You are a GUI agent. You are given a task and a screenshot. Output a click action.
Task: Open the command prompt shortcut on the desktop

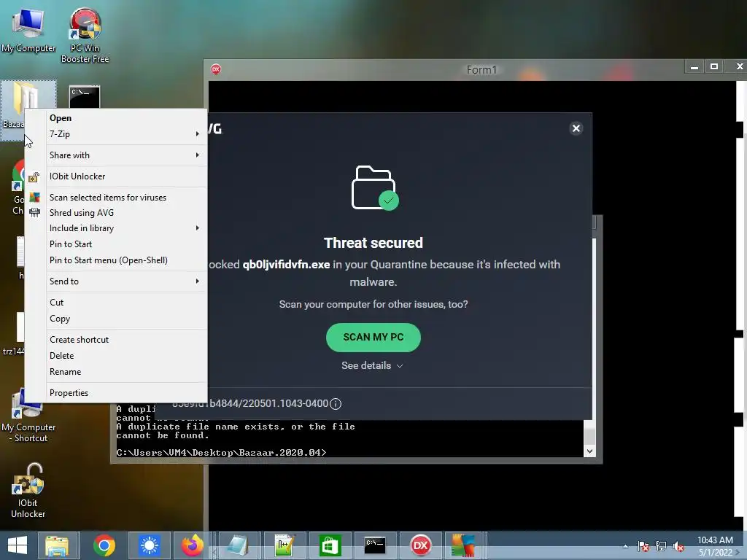click(x=85, y=97)
